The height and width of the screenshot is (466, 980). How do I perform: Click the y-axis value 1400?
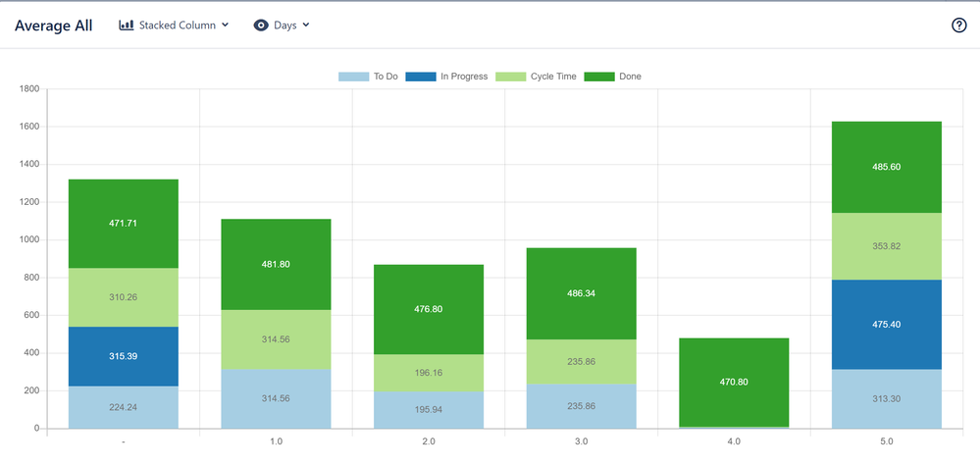29,164
